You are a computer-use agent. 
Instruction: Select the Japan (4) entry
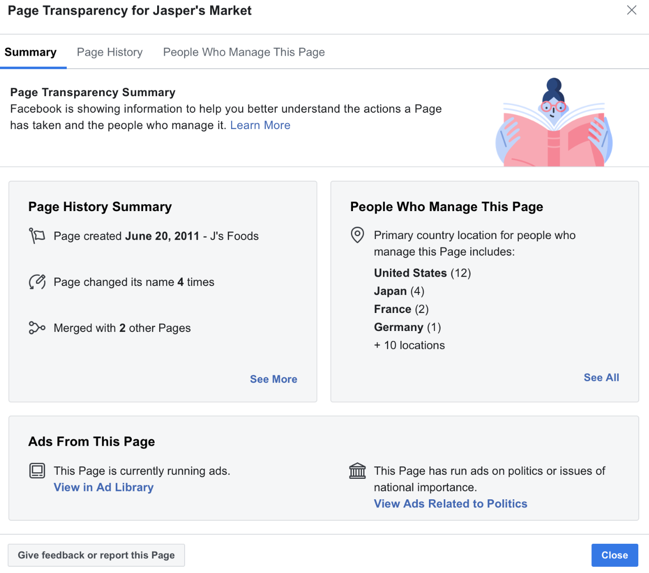(399, 291)
